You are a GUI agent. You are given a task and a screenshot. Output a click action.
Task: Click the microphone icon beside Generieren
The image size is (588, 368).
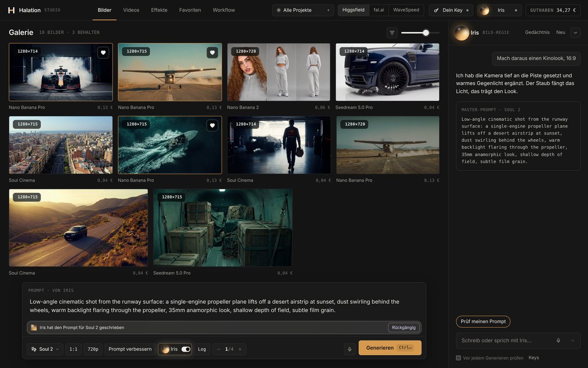click(x=349, y=349)
